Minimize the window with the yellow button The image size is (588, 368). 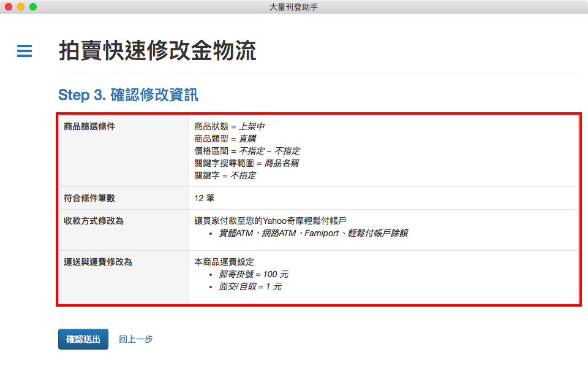pyautogui.click(x=21, y=7)
